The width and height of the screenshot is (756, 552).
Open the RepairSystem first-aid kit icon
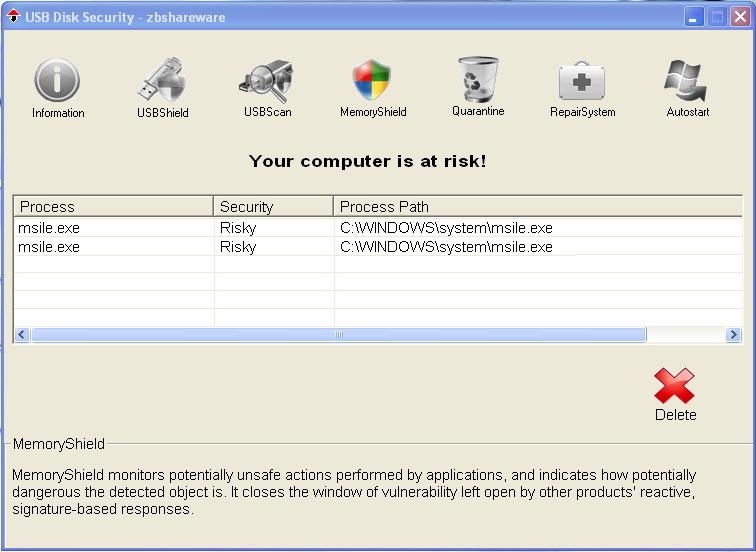click(582, 81)
